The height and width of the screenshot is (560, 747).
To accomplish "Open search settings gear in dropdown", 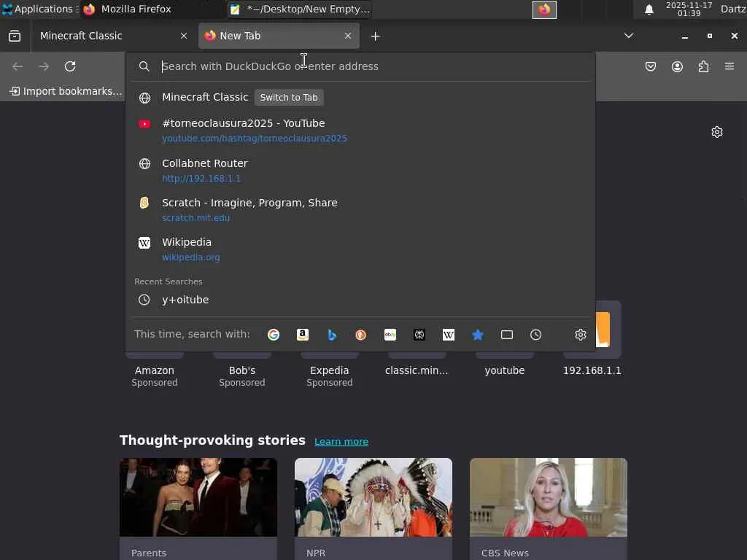I will coord(580,335).
